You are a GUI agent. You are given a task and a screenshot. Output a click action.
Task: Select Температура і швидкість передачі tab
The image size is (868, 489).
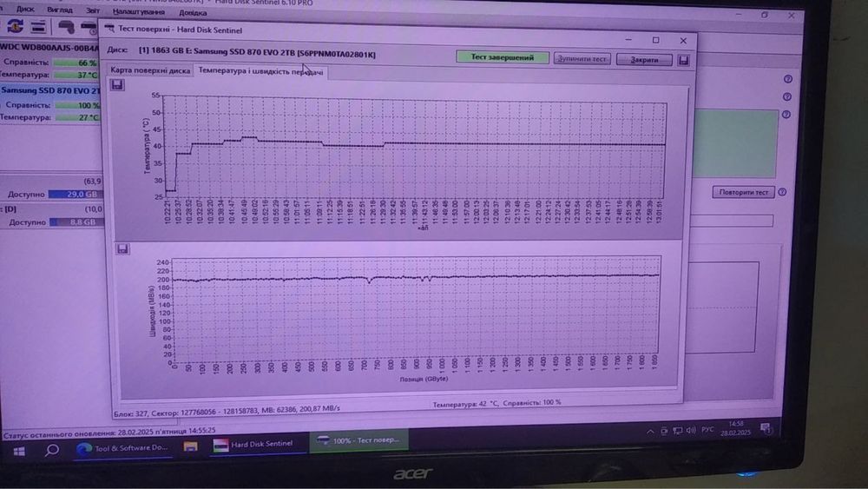click(x=260, y=71)
